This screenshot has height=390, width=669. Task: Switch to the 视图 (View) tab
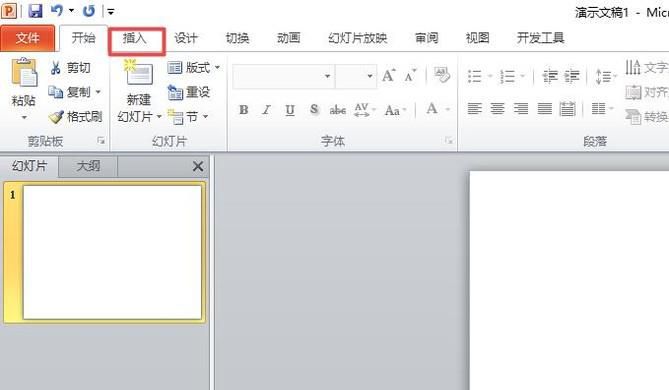click(x=477, y=38)
